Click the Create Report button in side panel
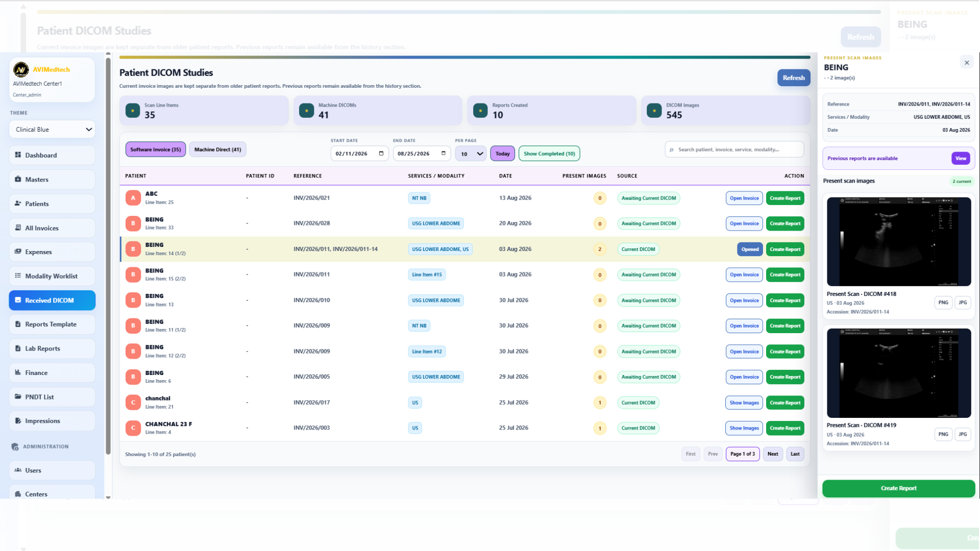980x551 pixels. 898,489
